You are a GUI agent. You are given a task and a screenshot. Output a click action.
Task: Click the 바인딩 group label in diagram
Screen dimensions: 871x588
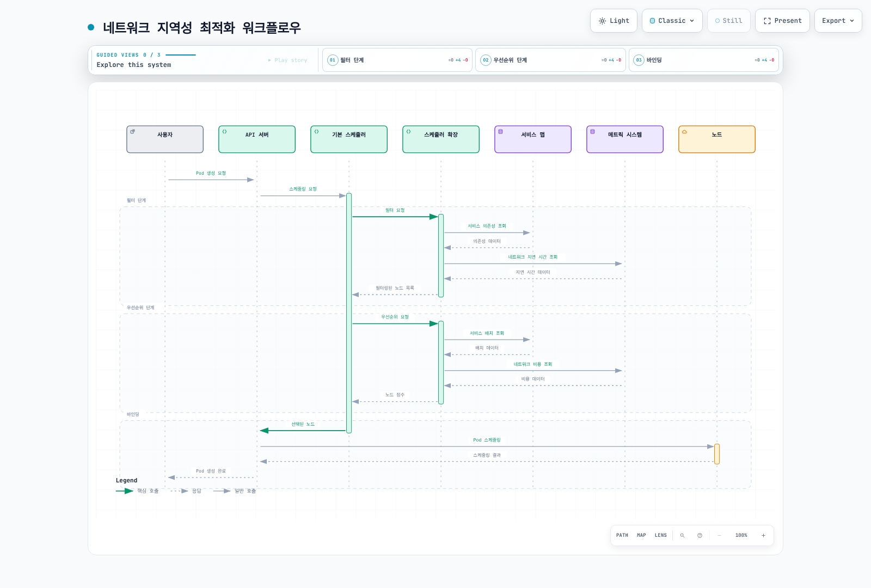coord(133,414)
